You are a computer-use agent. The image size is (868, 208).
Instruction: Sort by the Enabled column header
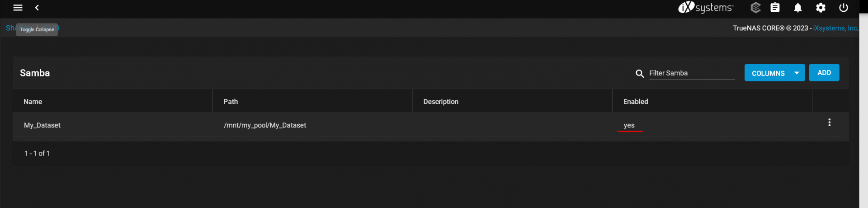[636, 102]
